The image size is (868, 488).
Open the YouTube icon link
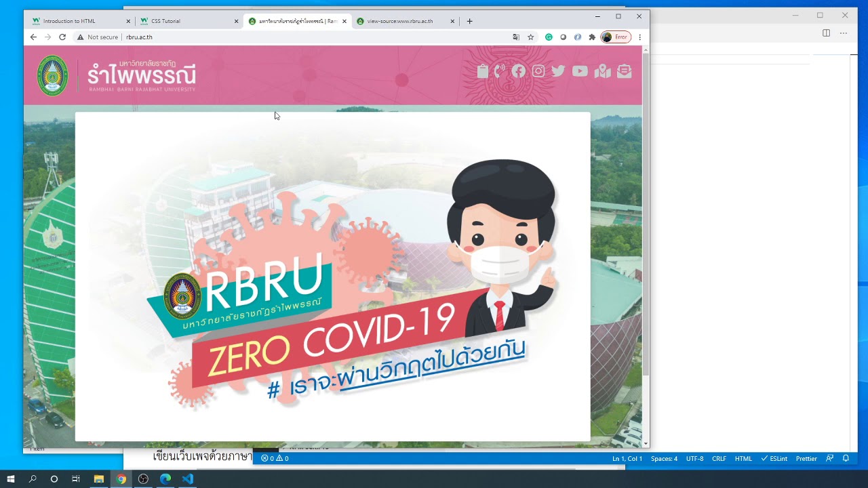580,71
